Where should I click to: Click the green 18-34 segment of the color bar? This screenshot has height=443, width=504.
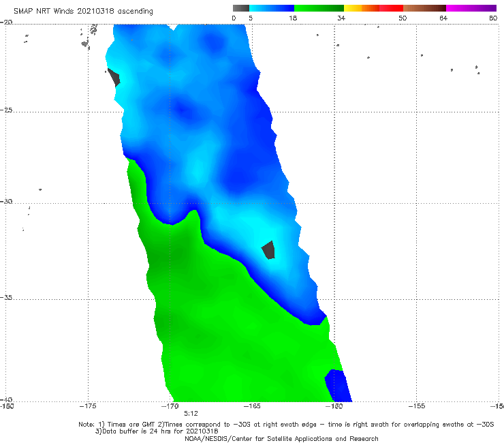pyautogui.click(x=319, y=8)
